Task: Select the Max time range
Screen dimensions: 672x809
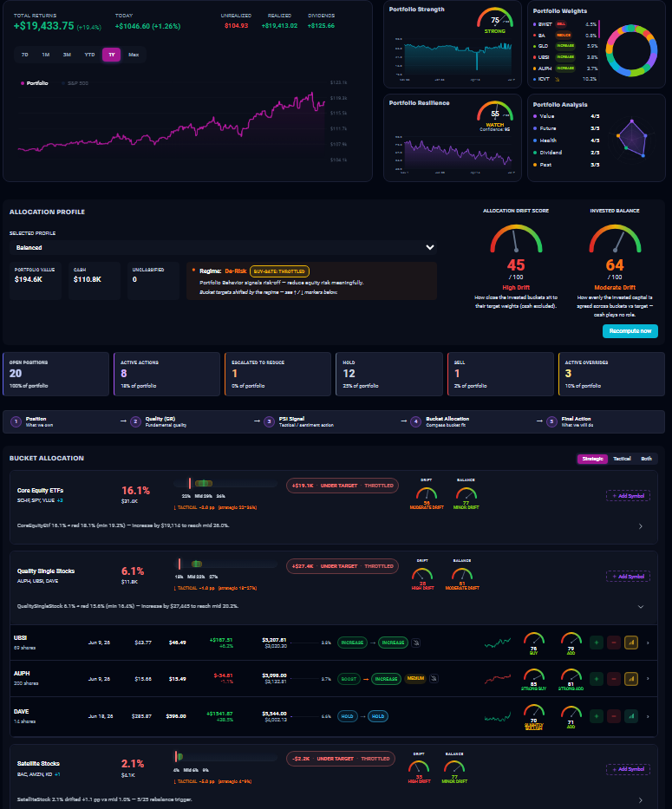Action: click(x=134, y=55)
